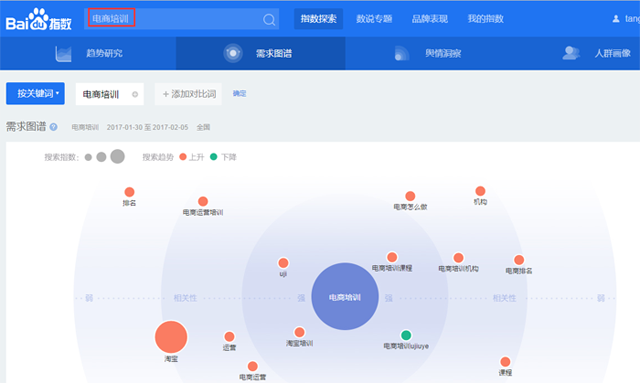This screenshot has width=640, height=383.
Task: Open the 品牌表现 menu item
Action: click(x=429, y=19)
